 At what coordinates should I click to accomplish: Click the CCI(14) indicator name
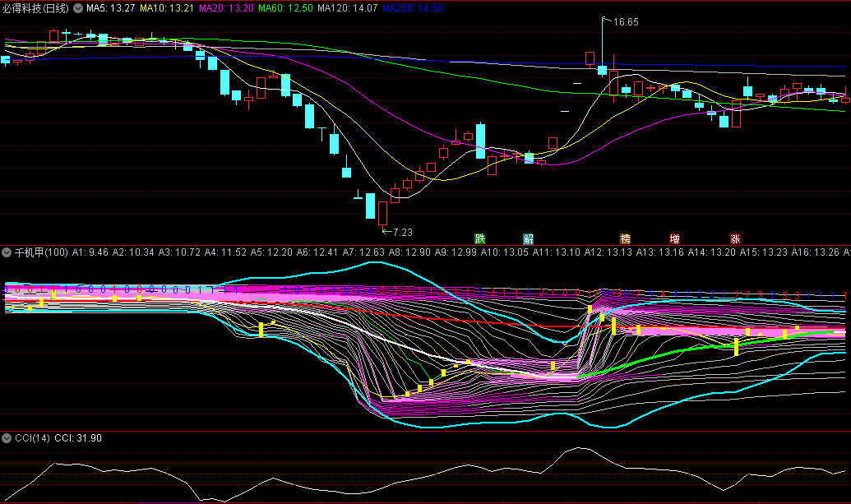33,438
